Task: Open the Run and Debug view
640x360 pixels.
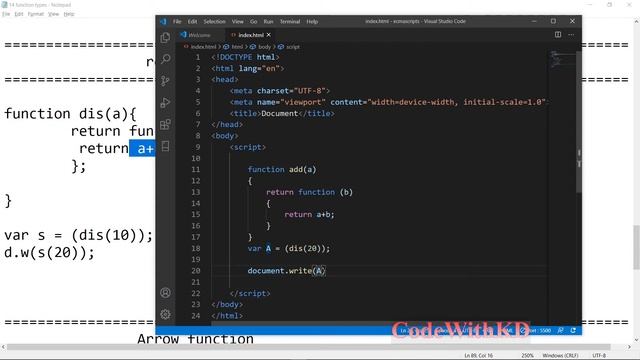Action: click(x=165, y=102)
